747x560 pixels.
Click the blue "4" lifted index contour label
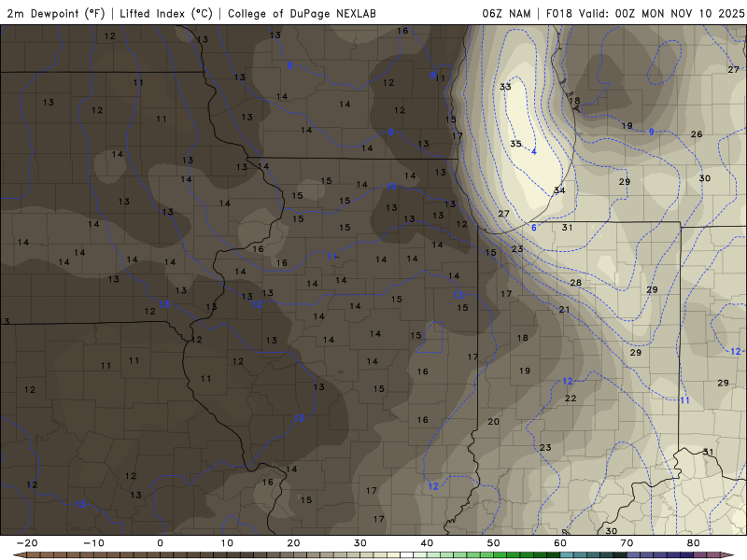click(534, 152)
